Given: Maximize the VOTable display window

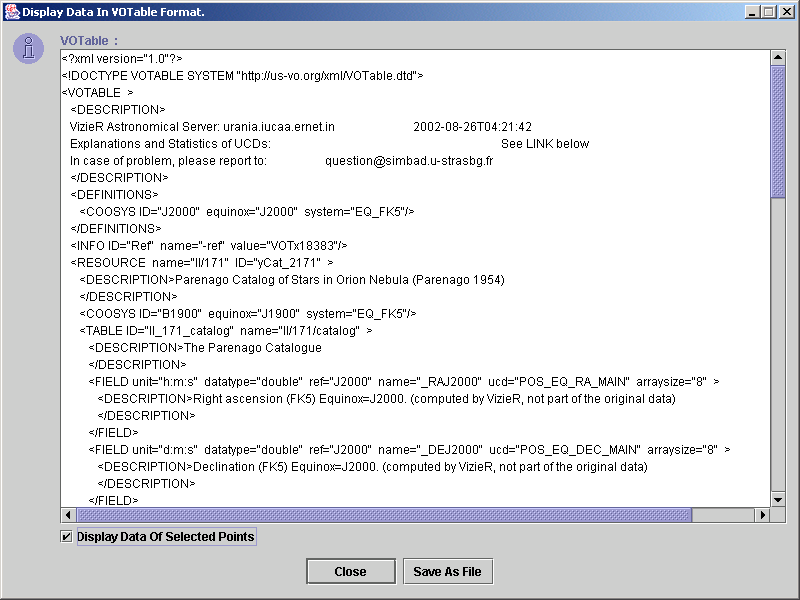Looking at the screenshot, I should pyautogui.click(x=769, y=12).
